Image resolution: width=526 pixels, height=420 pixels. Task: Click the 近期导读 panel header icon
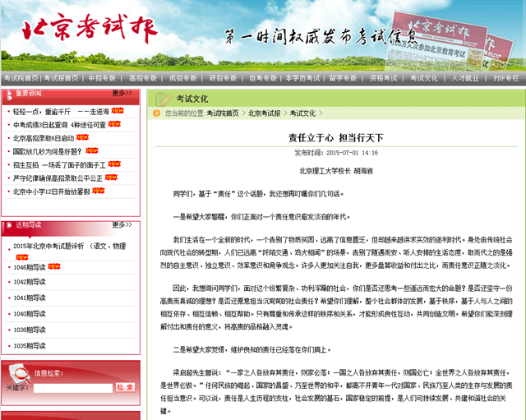(9, 224)
